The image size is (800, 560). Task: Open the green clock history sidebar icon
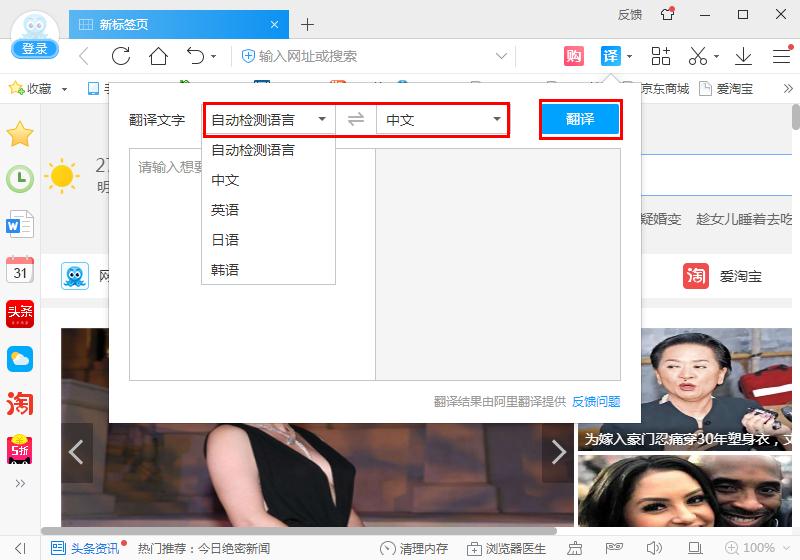20,179
